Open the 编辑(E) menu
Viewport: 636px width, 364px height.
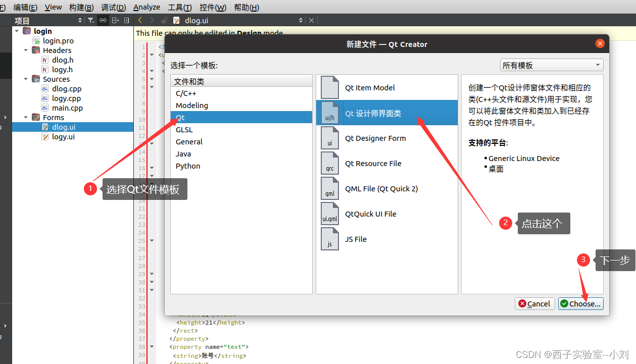[25, 7]
